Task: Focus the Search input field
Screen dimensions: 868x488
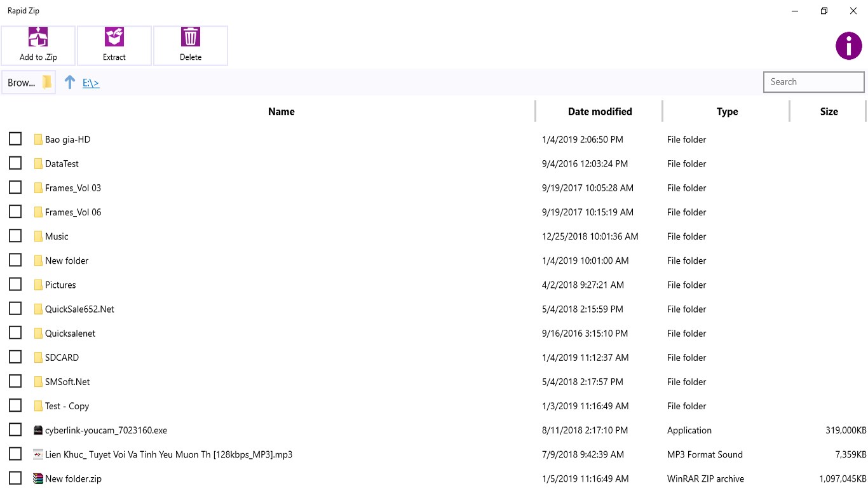Action: click(814, 82)
